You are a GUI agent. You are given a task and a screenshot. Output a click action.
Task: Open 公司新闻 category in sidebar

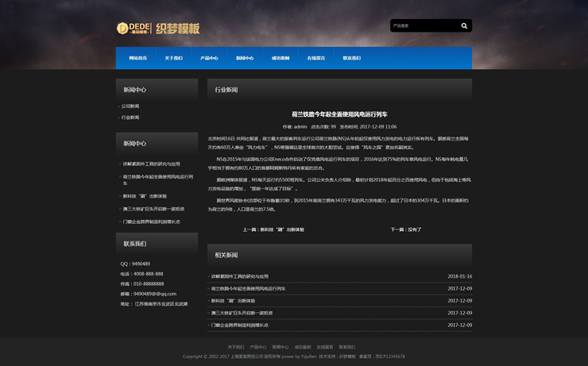(130, 106)
